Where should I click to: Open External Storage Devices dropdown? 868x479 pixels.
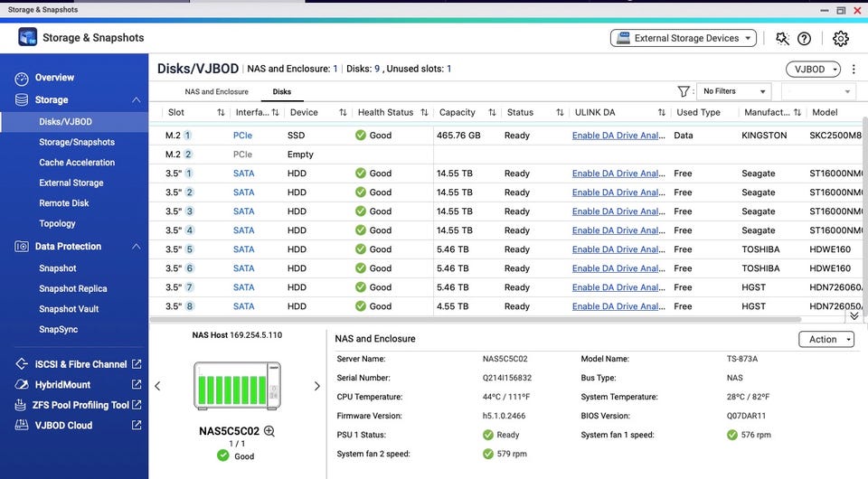pos(684,39)
